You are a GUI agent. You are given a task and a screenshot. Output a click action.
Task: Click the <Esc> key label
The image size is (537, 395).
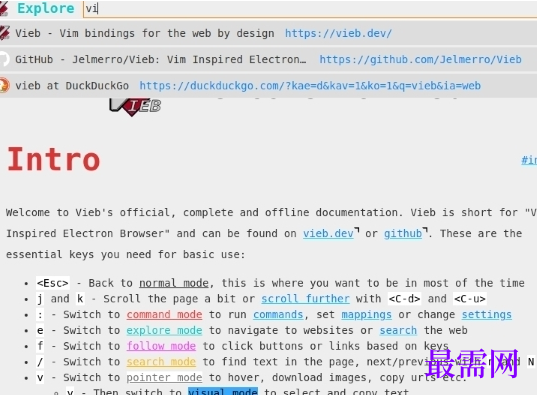click(x=53, y=283)
